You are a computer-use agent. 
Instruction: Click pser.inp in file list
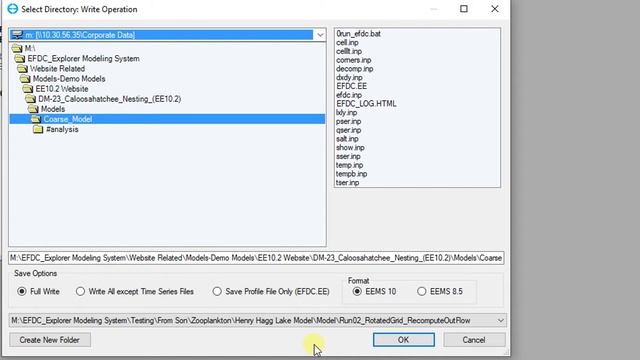tap(349, 122)
